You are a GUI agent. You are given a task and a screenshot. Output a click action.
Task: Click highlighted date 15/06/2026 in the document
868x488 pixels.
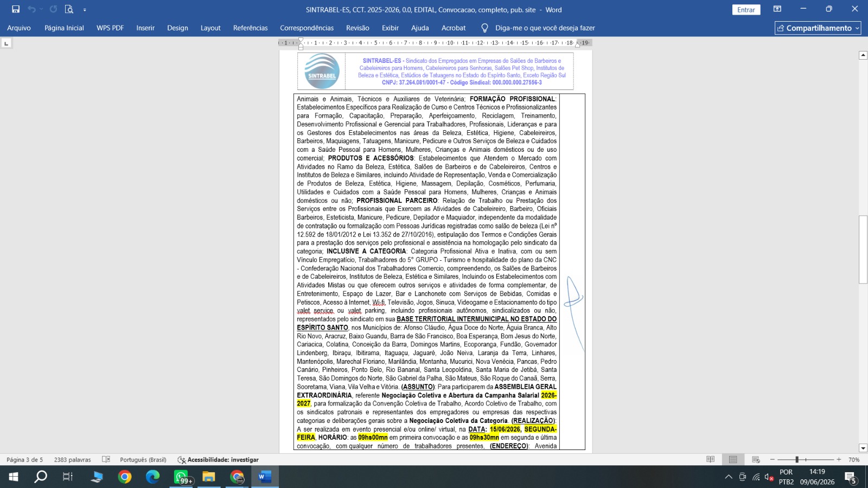(x=505, y=429)
